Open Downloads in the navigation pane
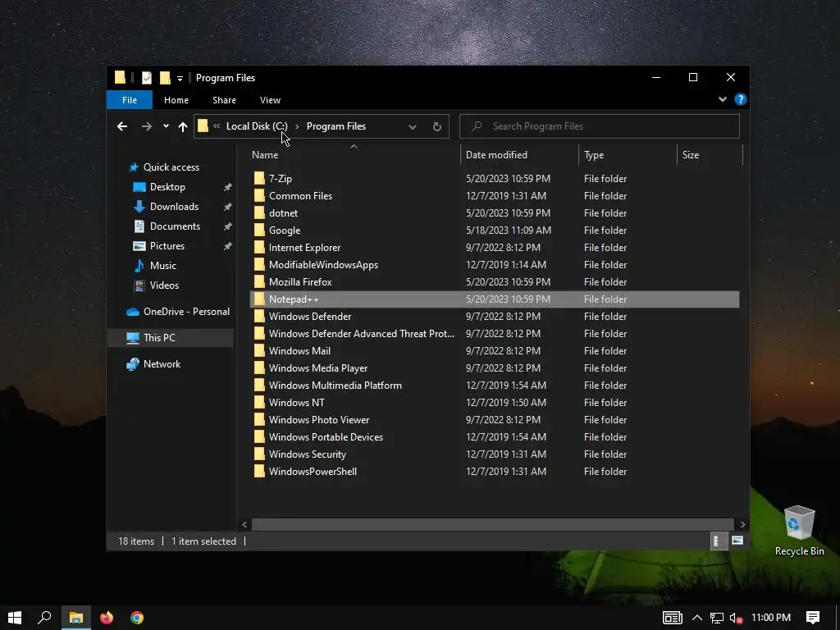This screenshot has width=840, height=630. [174, 207]
